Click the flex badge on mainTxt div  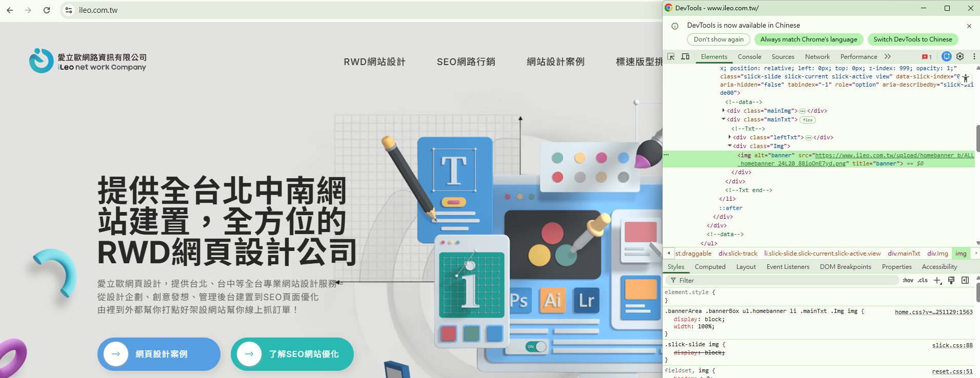click(x=808, y=120)
